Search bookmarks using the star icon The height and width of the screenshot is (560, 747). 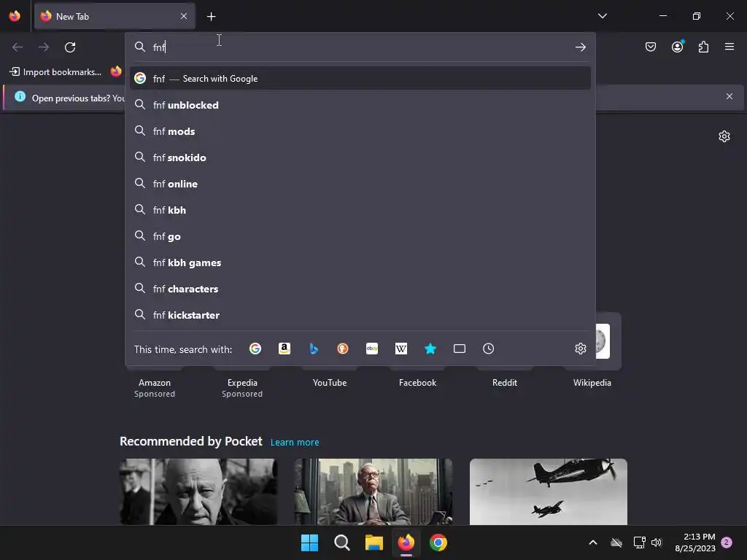(x=430, y=349)
